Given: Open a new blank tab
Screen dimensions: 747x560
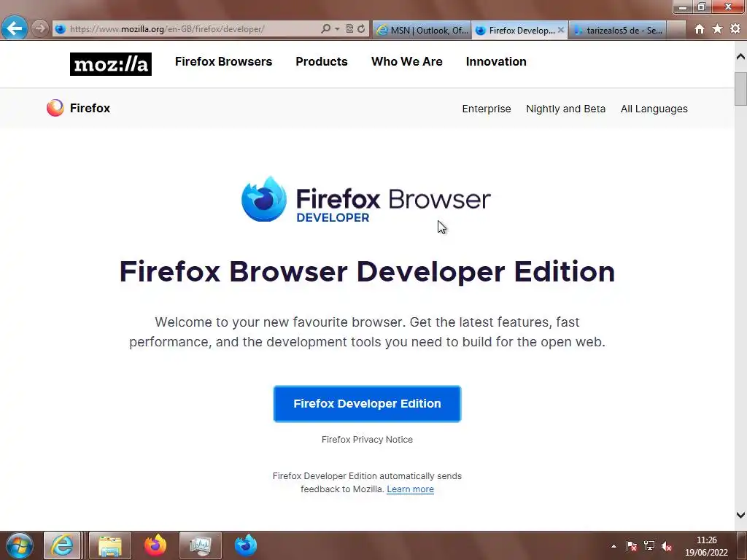Looking at the screenshot, I should 676,30.
